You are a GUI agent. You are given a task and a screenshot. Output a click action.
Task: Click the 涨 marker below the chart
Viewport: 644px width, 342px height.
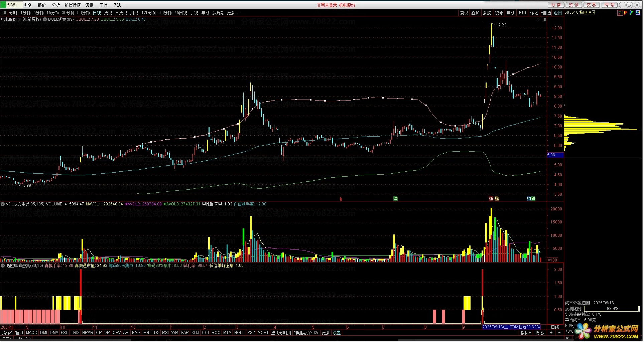(x=491, y=199)
